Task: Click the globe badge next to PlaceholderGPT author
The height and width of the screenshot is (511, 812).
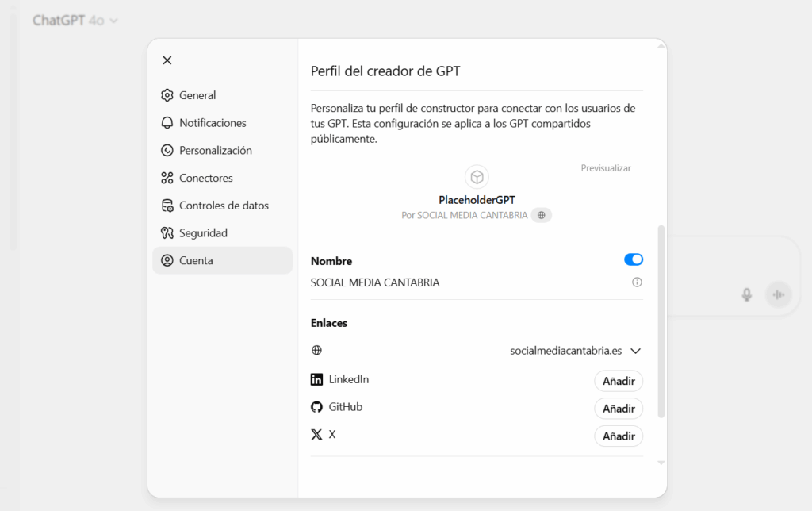Action: [541, 215]
